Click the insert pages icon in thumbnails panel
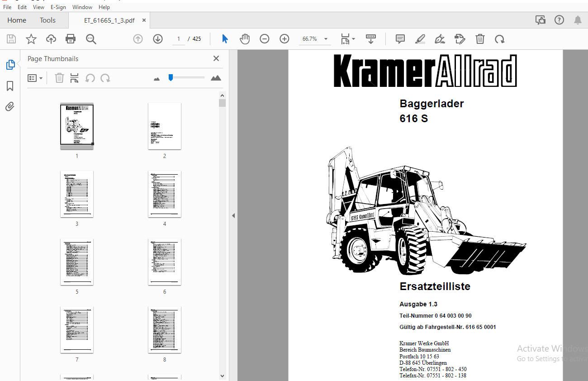 pyautogui.click(x=75, y=78)
